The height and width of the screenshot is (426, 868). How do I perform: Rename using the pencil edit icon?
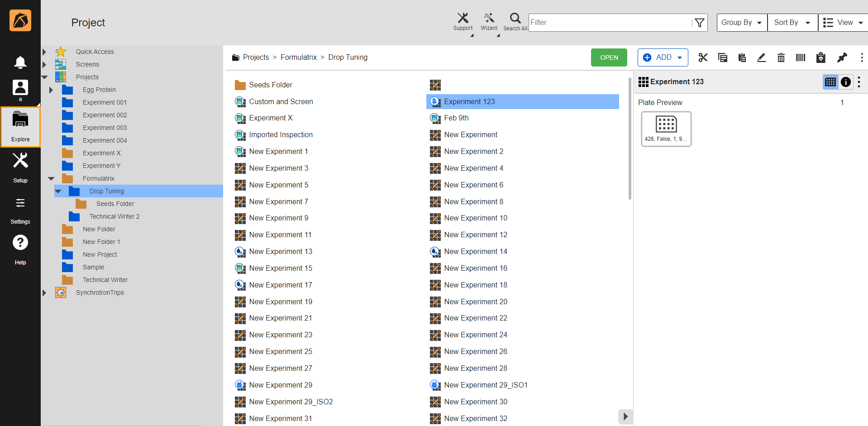761,57
